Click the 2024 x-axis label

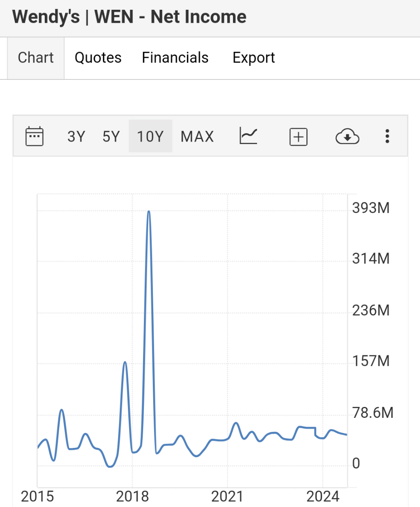click(322, 497)
